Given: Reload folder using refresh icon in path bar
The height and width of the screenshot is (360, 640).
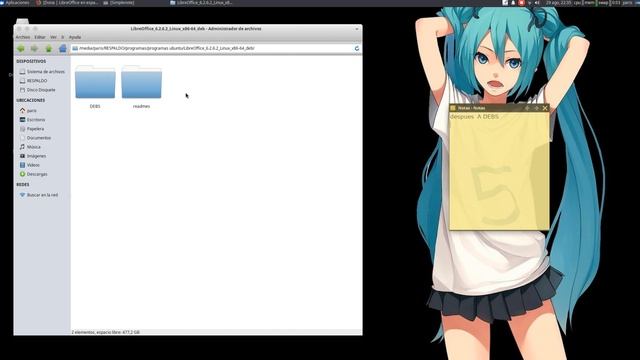Looking at the screenshot, I should (x=357, y=48).
